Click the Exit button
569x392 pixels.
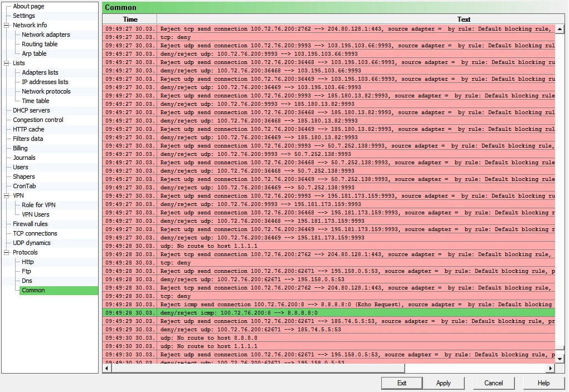coord(402,383)
